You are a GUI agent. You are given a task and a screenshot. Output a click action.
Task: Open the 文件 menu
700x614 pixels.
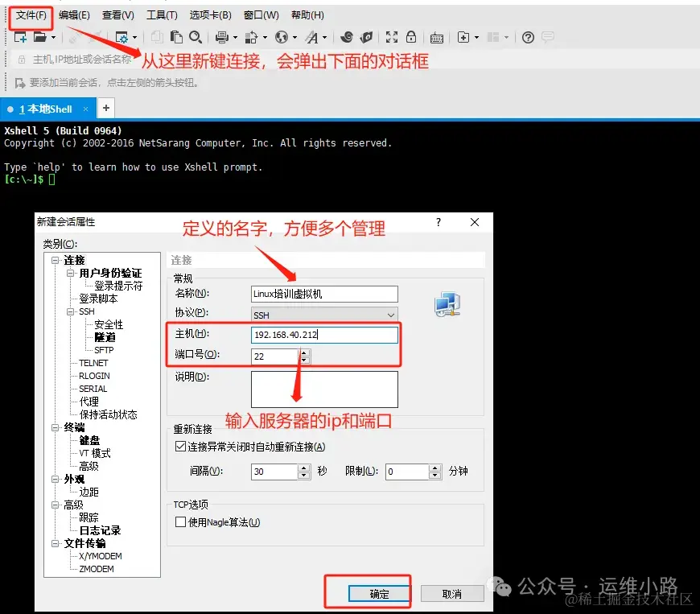tap(30, 14)
